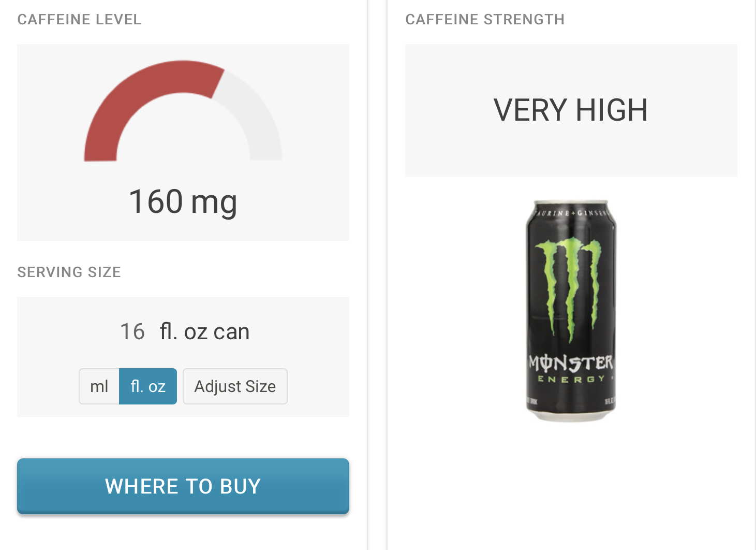The width and height of the screenshot is (756, 550).
Task: Click the silver bottom edge of the can
Action: [x=571, y=417]
